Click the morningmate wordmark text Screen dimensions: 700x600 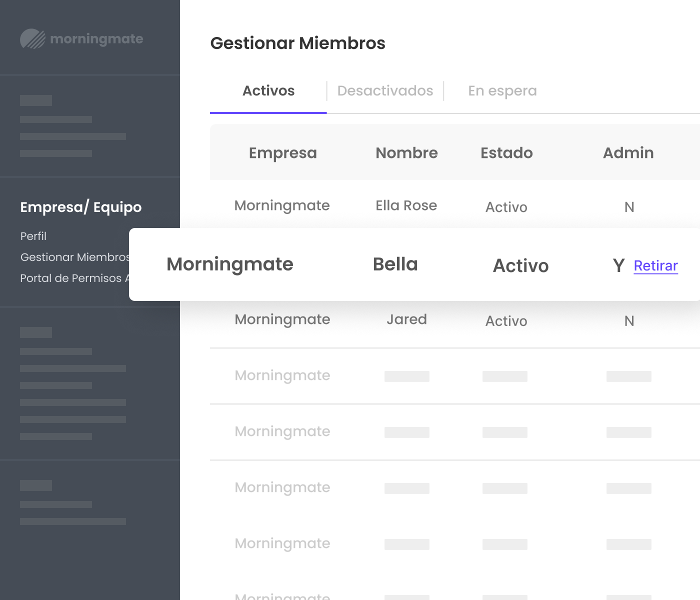click(96, 39)
